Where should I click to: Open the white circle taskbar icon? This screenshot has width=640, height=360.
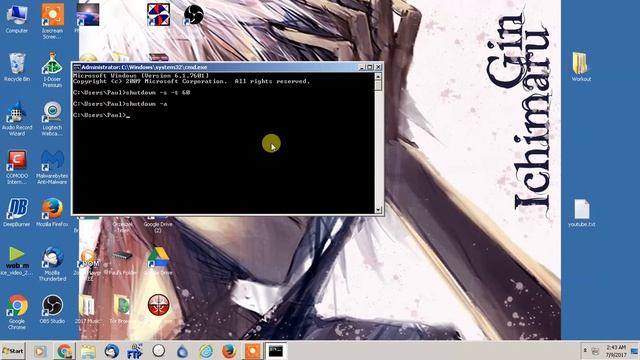pyautogui.click(x=159, y=351)
